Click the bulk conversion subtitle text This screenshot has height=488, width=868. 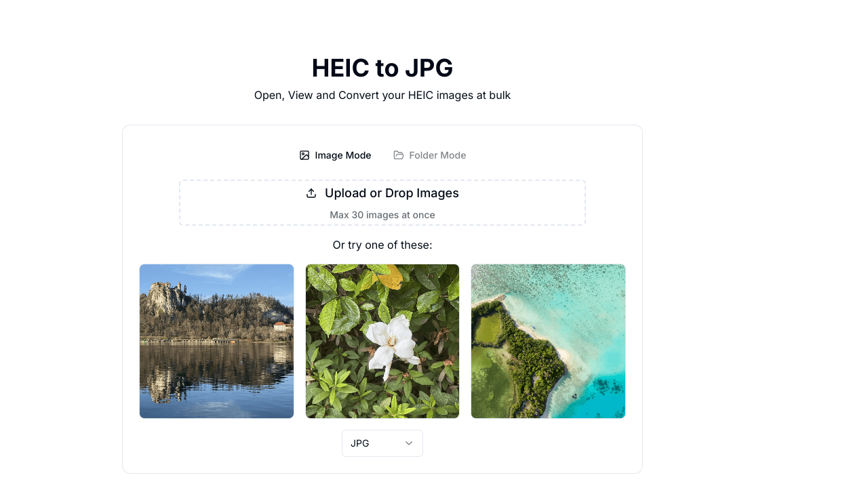coord(382,95)
